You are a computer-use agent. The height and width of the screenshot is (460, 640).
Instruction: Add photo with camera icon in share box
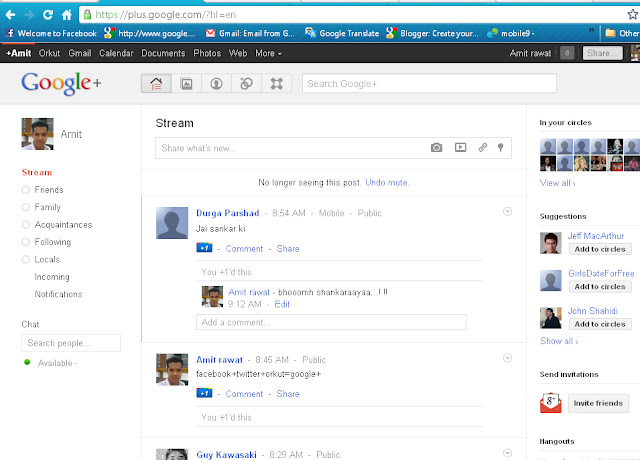pos(436,147)
